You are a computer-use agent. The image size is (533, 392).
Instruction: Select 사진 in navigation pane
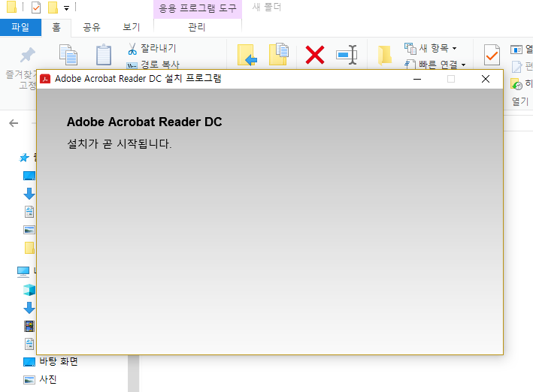point(39,379)
